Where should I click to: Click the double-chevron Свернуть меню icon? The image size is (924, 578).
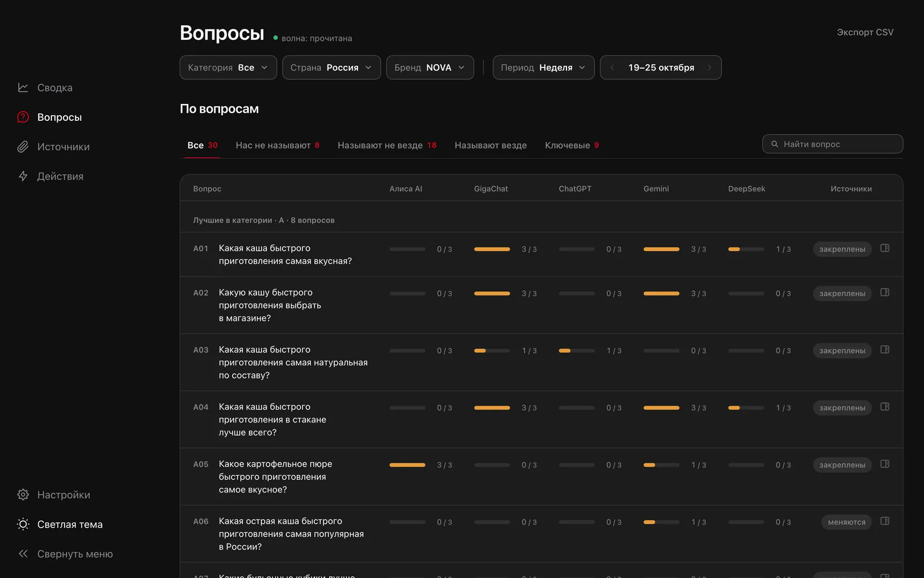(x=23, y=554)
